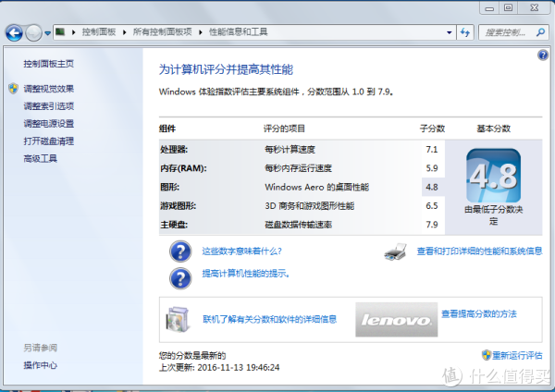The width and height of the screenshot is (555, 392).
Task: Click the memory subscore 5.9
Action: click(432, 168)
